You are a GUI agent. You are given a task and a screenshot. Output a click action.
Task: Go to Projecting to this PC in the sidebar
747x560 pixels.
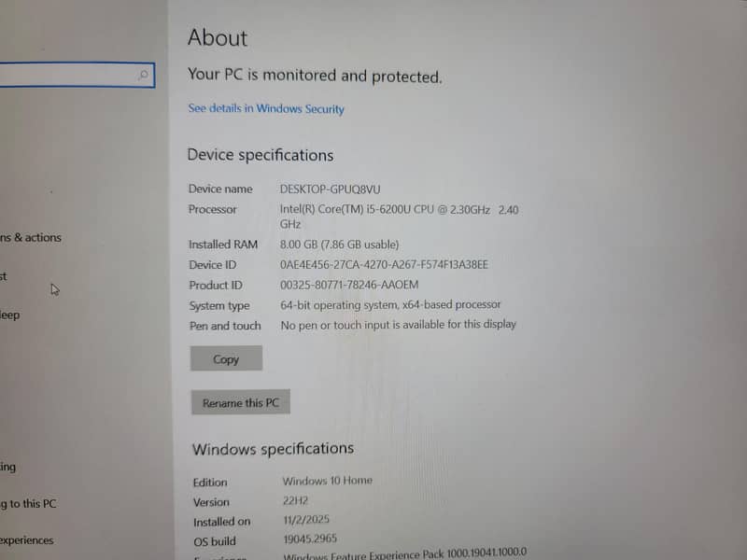coord(28,504)
